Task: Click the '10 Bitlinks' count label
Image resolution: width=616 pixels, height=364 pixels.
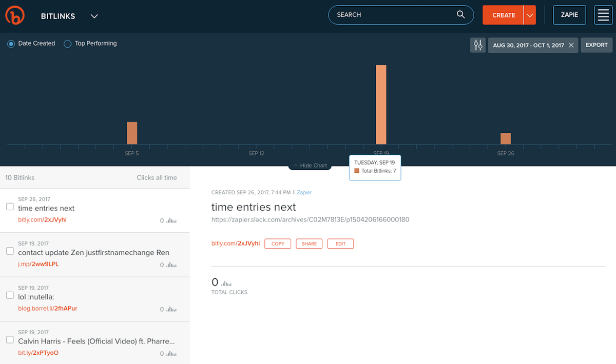Action: (20, 177)
